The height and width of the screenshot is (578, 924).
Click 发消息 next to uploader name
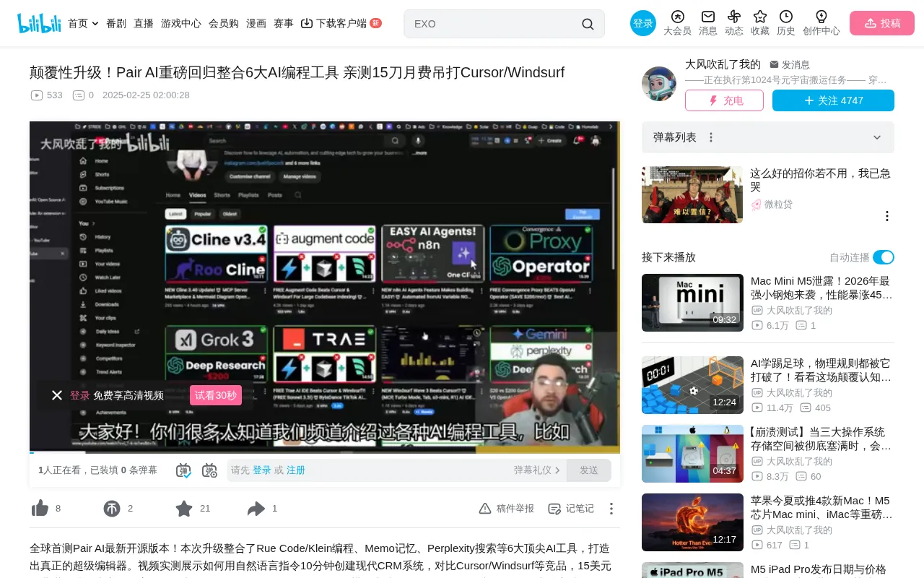click(x=790, y=64)
